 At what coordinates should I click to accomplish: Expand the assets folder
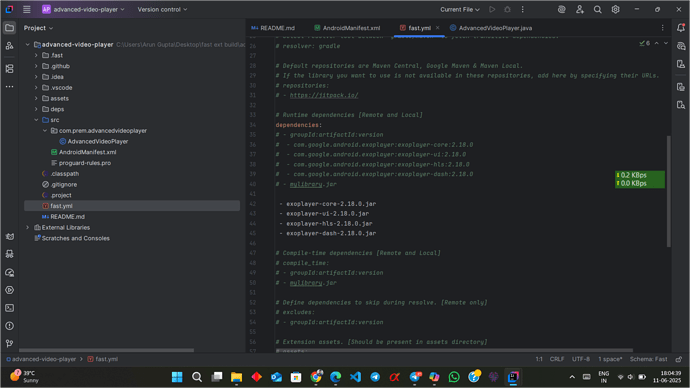pyautogui.click(x=36, y=99)
